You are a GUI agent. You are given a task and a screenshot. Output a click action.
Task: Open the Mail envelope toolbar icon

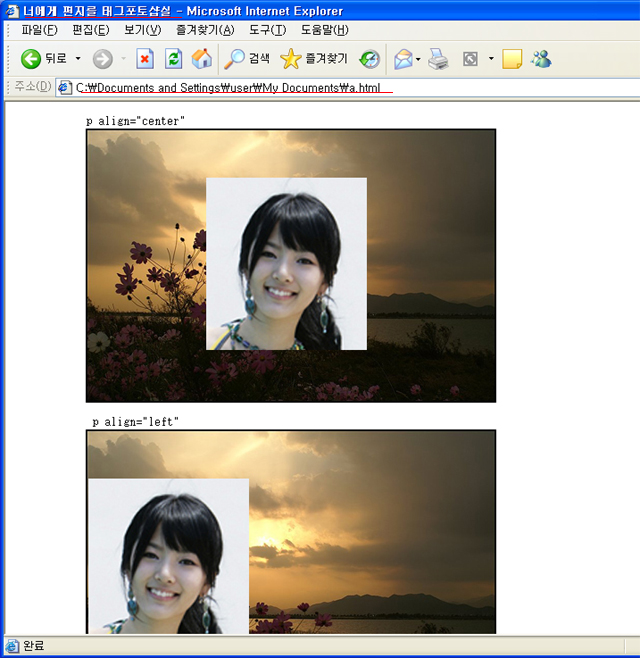point(403,59)
